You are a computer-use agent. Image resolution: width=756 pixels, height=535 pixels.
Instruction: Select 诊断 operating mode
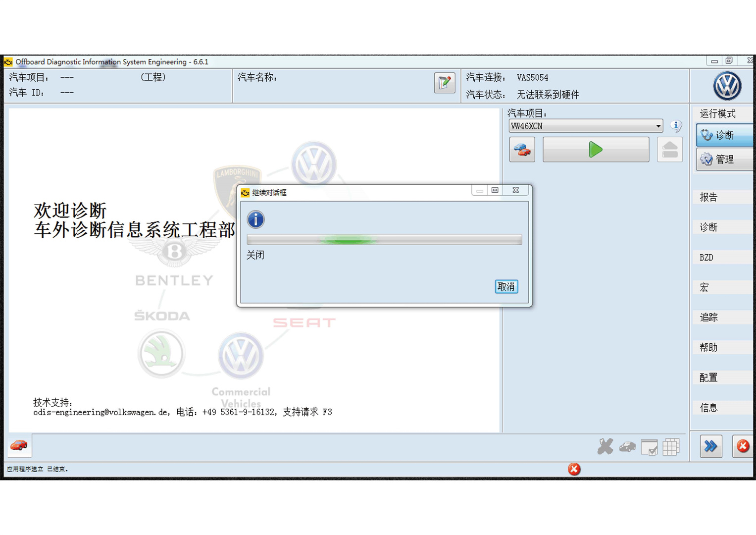[x=725, y=135]
